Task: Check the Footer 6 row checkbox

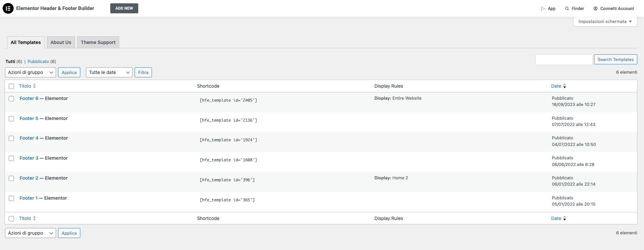Action: [11, 99]
